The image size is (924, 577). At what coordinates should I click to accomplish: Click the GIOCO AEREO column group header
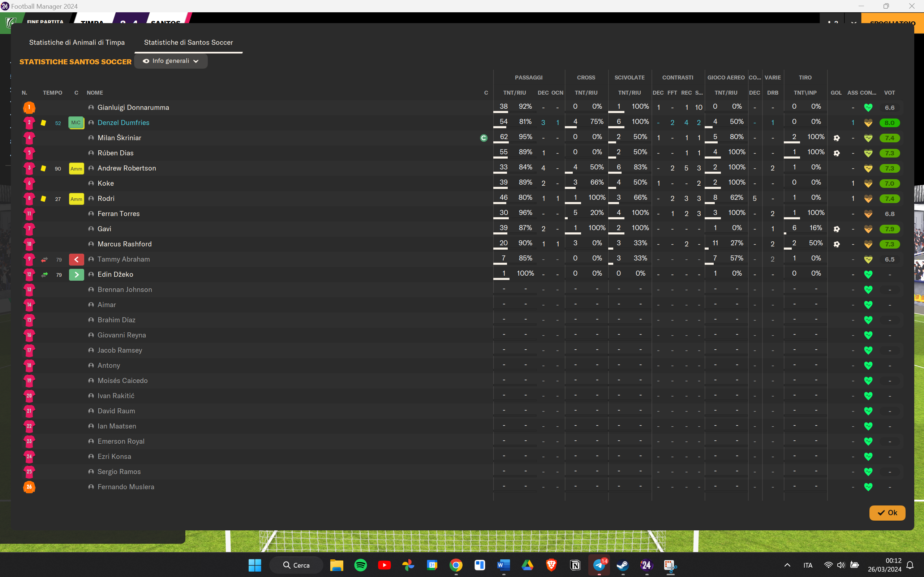click(x=726, y=77)
